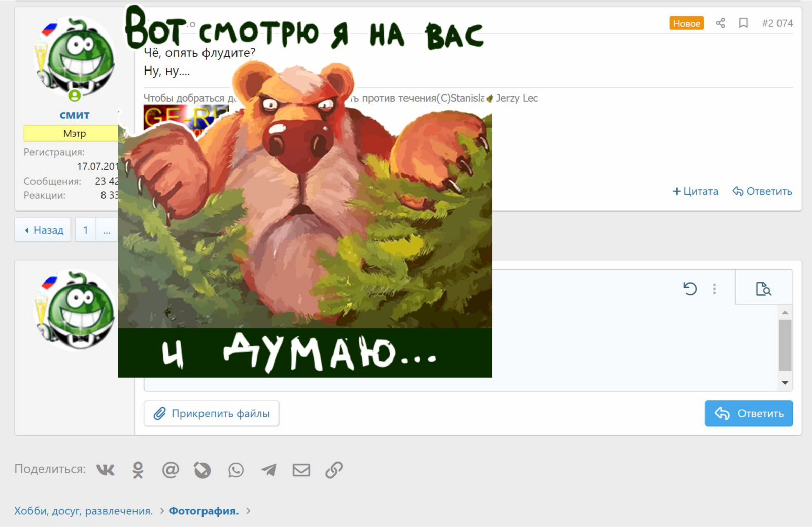Open the Фотография breadcrumb section
The width and height of the screenshot is (812, 527).
204,511
